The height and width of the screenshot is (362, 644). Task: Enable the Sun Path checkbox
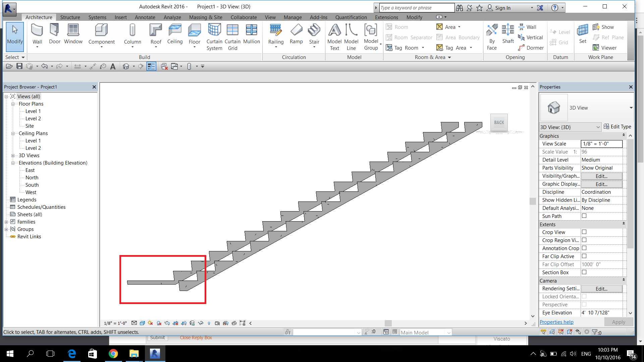click(x=584, y=216)
